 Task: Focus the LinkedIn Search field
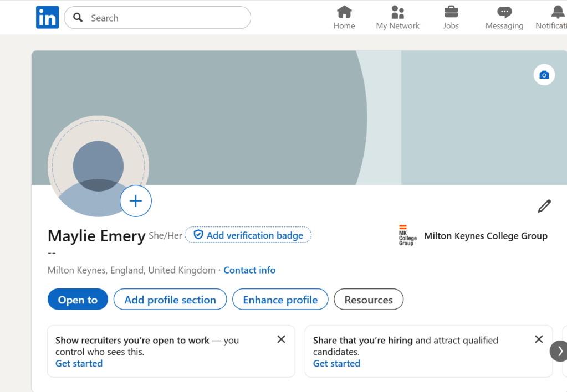coord(166,18)
